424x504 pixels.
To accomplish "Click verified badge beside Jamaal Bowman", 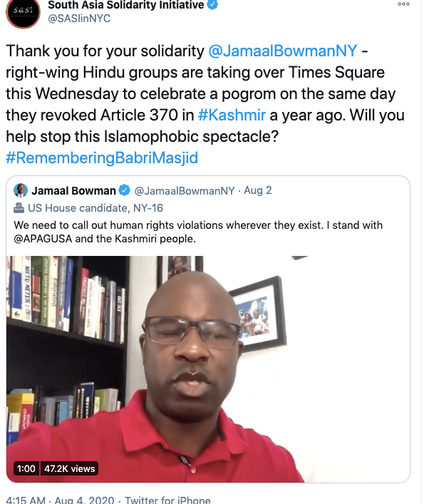I will pos(124,190).
